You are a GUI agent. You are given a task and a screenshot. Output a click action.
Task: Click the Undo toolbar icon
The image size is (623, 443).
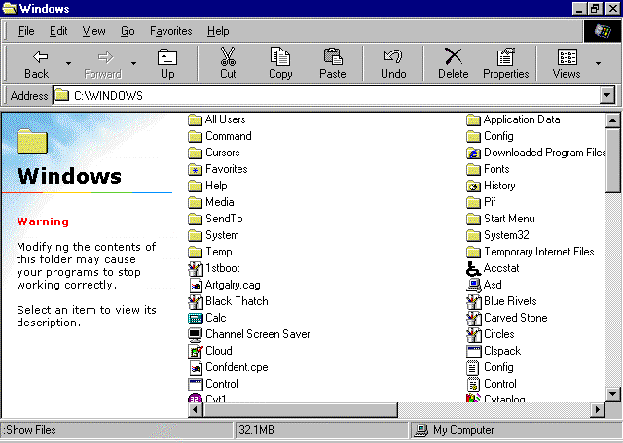click(393, 63)
